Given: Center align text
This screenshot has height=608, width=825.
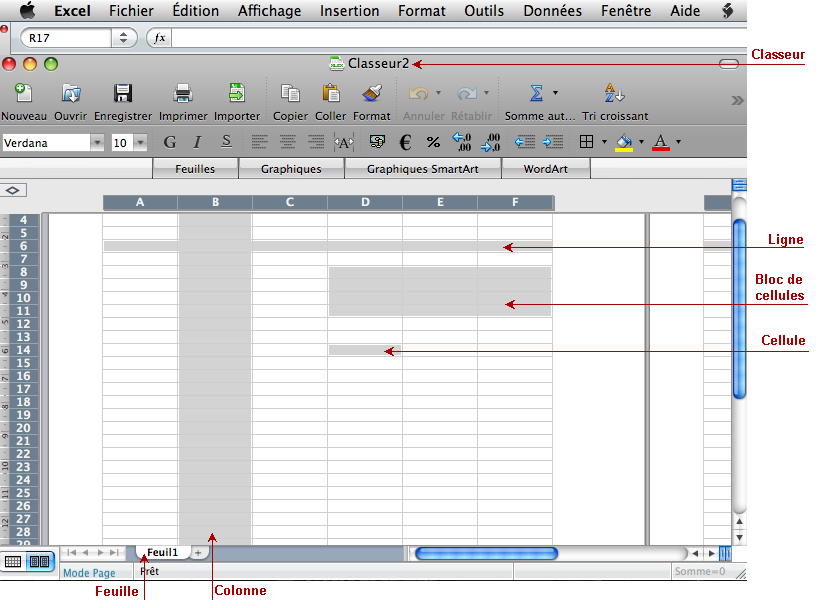Looking at the screenshot, I should (287, 142).
